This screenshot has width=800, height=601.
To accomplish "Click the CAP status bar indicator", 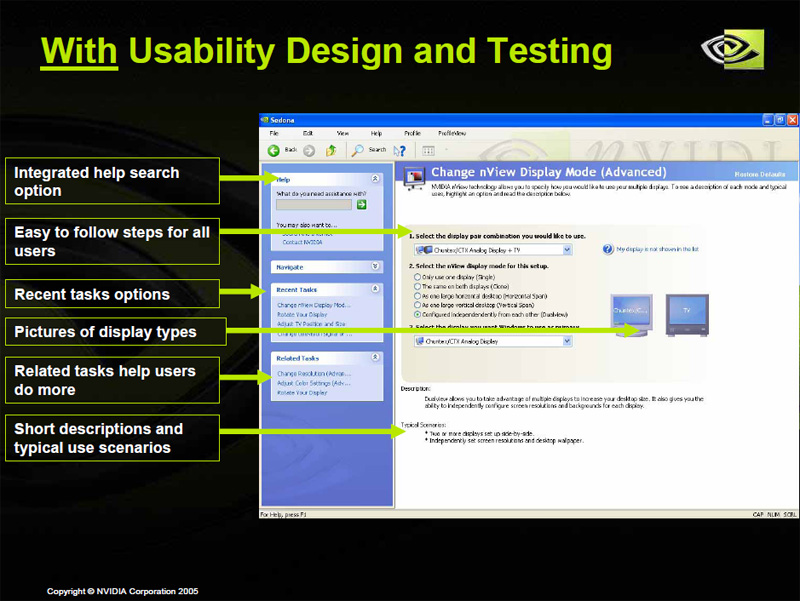I will tap(758, 514).
